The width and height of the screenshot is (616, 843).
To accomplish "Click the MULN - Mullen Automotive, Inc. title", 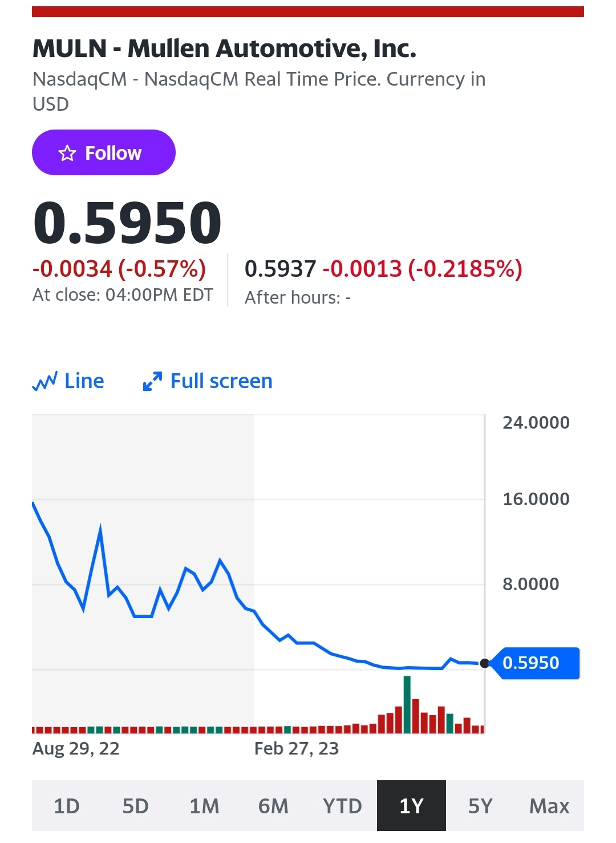I will point(224,49).
